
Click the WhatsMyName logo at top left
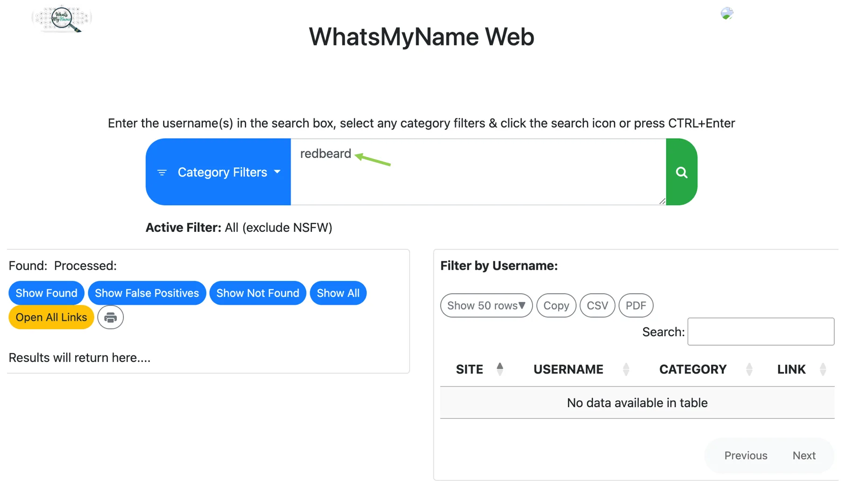(x=62, y=19)
